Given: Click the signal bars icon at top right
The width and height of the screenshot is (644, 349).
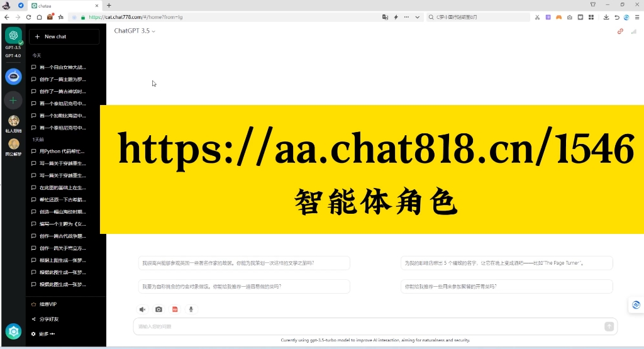Looking at the screenshot, I should [x=634, y=31].
